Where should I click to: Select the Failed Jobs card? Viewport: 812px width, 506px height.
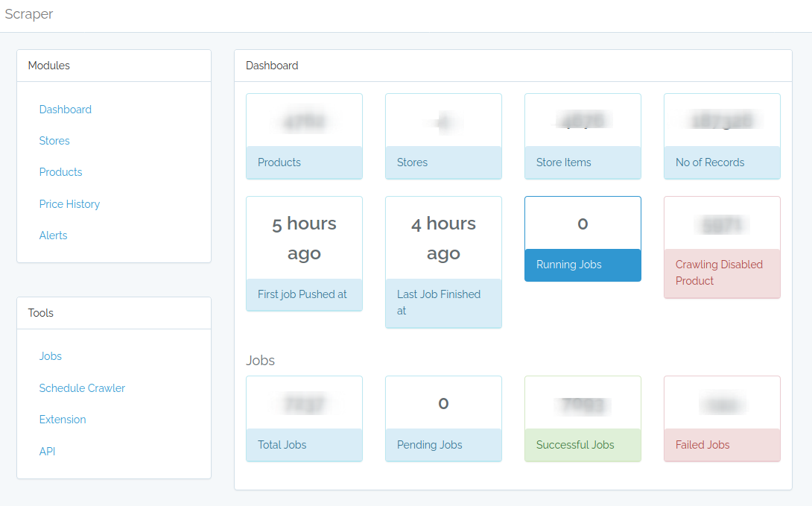[x=721, y=419]
